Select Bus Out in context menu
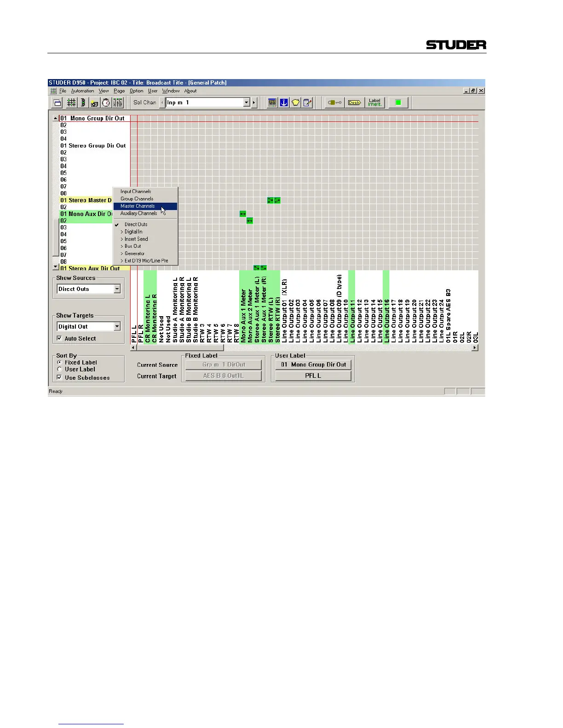 pos(145,246)
